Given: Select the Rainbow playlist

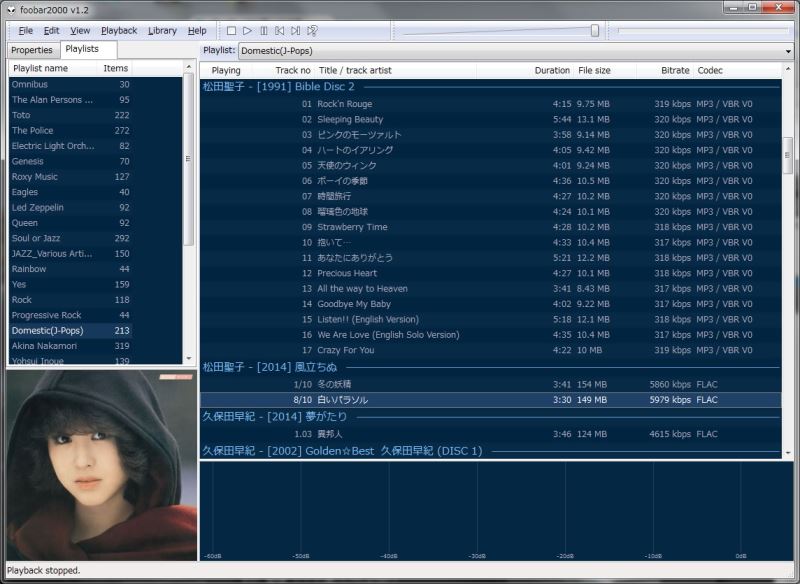Looking at the screenshot, I should (70, 269).
